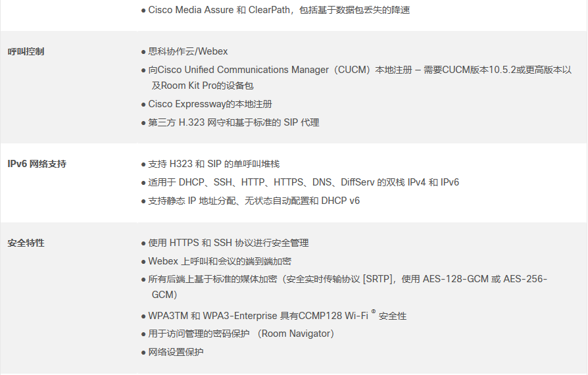
Task: Select the Cisco Media Assure 和 ClearPath line
Action: [x=279, y=10]
